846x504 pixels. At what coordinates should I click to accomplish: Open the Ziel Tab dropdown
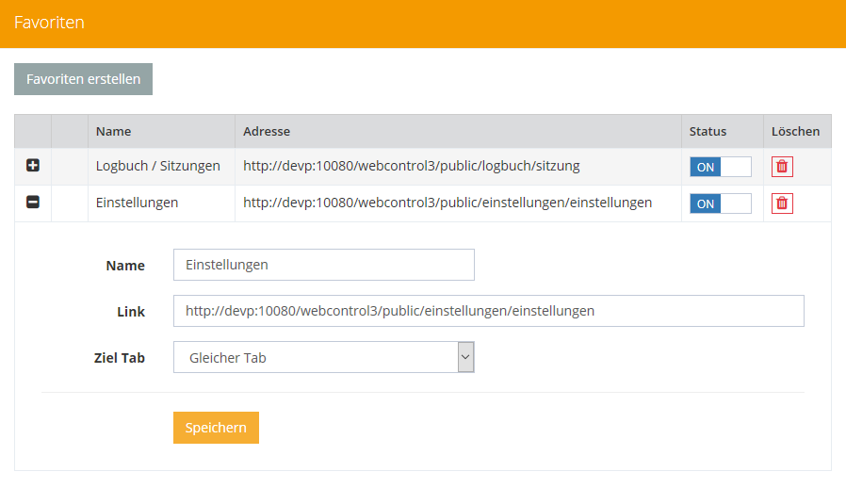tap(323, 357)
